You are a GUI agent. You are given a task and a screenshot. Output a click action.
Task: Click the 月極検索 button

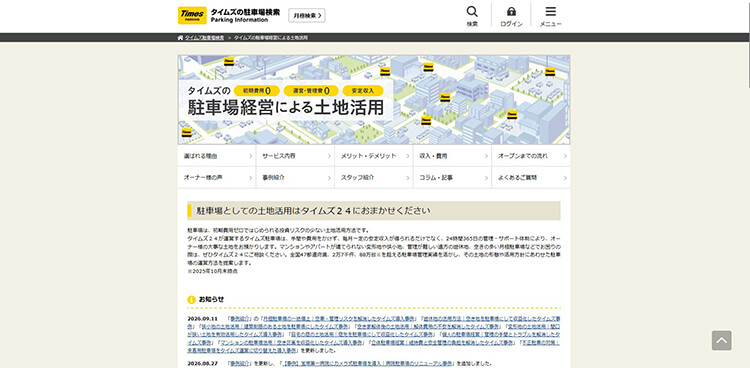coord(307,15)
